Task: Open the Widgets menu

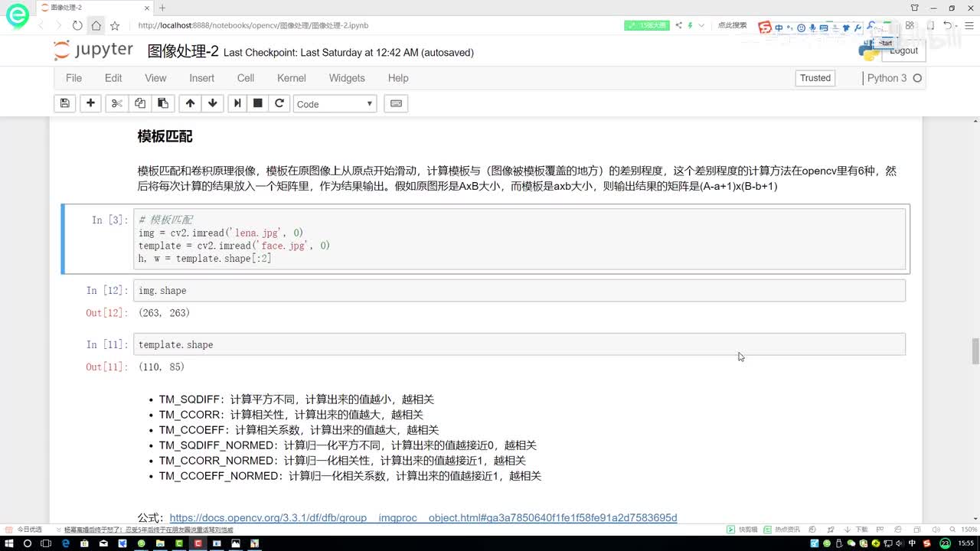Action: (x=347, y=78)
